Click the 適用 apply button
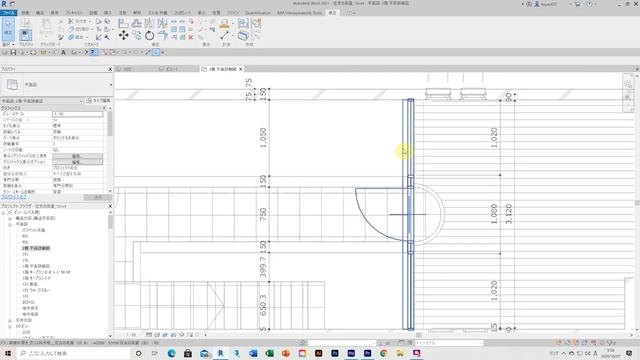The height and width of the screenshot is (360, 640). pos(98,197)
